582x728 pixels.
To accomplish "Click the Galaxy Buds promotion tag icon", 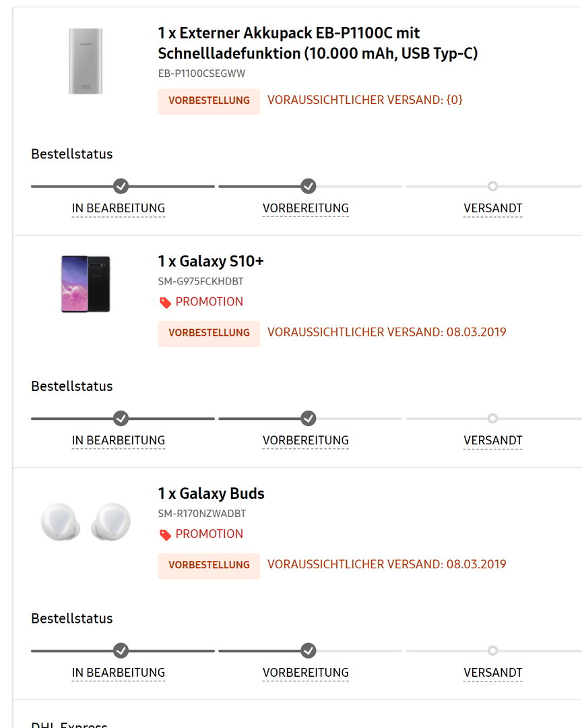I will click(x=165, y=535).
